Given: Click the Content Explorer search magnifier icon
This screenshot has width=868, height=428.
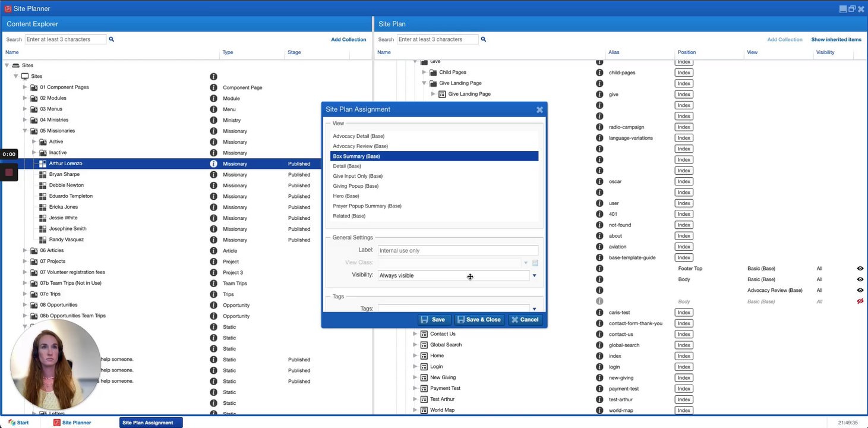Looking at the screenshot, I should pos(111,39).
